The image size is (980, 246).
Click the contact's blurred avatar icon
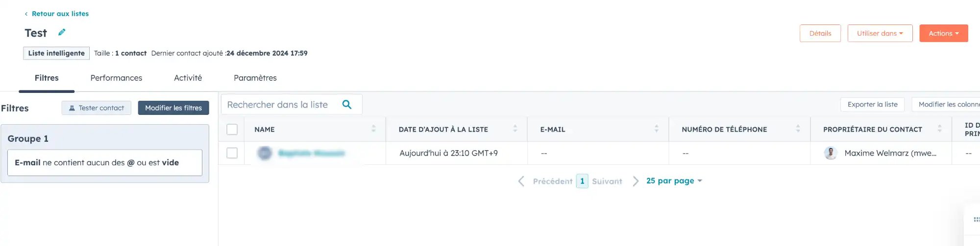[265, 153]
